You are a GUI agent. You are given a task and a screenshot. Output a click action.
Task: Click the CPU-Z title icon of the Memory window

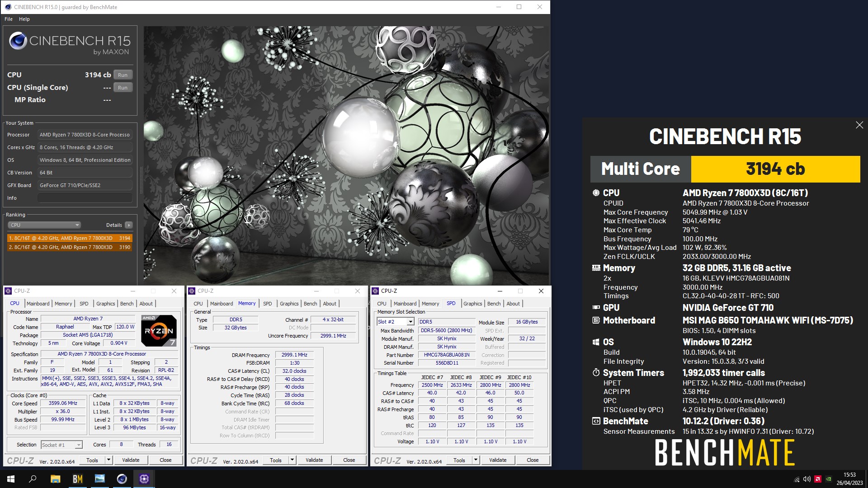point(192,291)
